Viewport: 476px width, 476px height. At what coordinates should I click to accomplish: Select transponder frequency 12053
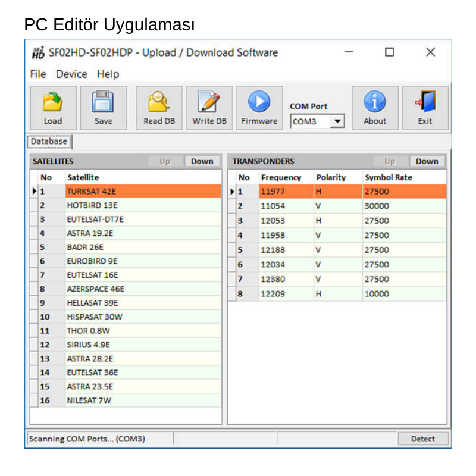pos(286,221)
